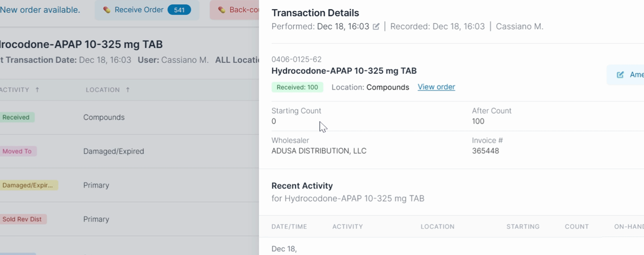Click the Received: 100 badge in details
Image resolution: width=644 pixels, height=255 pixels.
[297, 87]
